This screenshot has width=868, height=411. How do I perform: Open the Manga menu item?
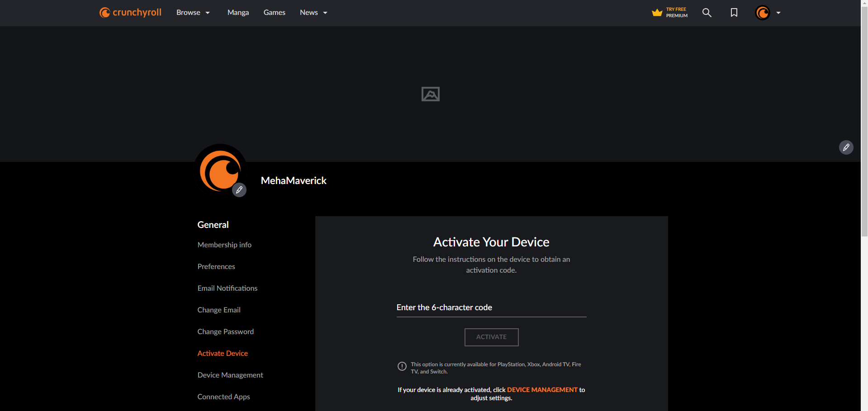point(238,13)
